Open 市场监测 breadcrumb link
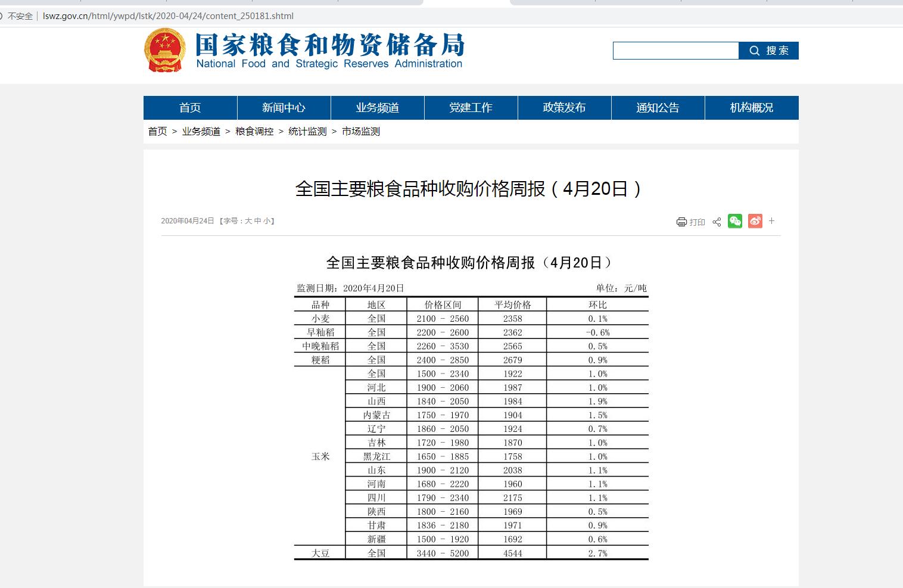The height and width of the screenshot is (588, 903). (360, 131)
